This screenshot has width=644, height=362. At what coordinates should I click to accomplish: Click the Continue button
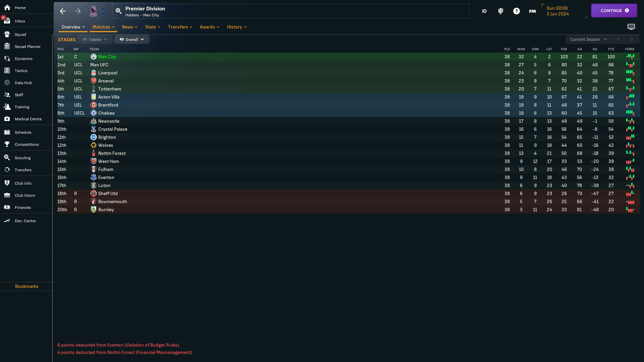(614, 10)
